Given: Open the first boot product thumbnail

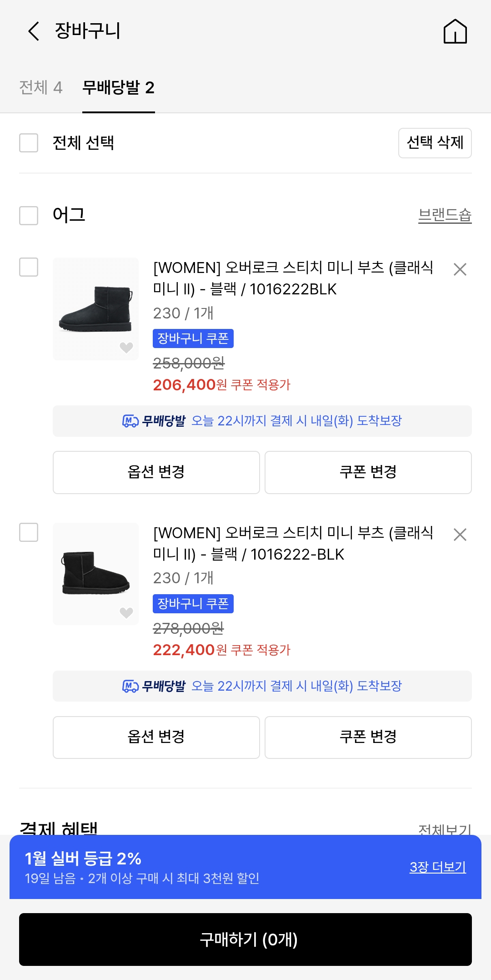Looking at the screenshot, I should [95, 308].
